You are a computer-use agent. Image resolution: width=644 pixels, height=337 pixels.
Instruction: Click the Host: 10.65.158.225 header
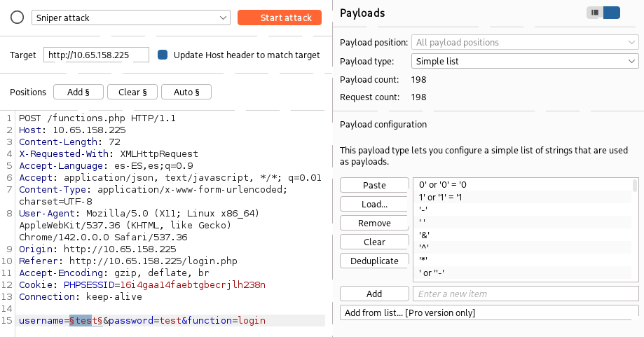coord(72,130)
